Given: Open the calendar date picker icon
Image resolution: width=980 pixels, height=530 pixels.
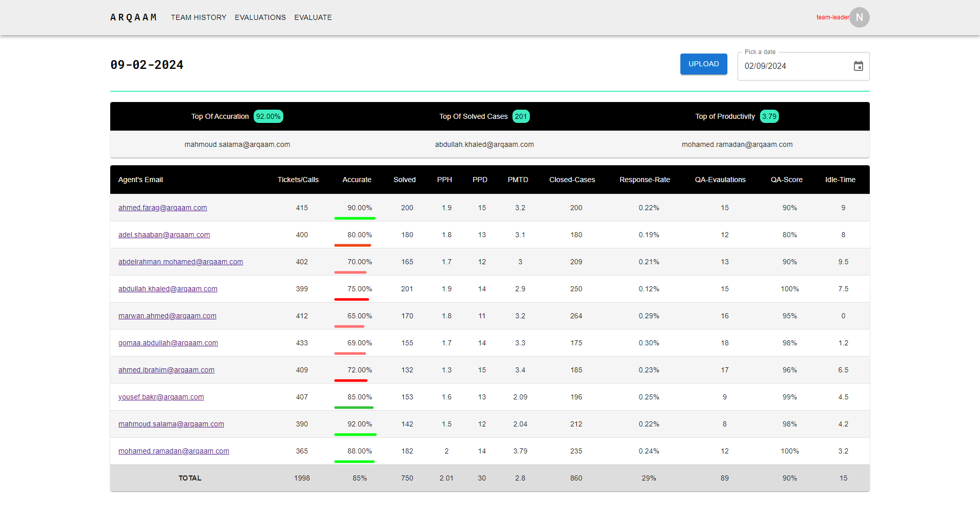Looking at the screenshot, I should click(x=858, y=66).
